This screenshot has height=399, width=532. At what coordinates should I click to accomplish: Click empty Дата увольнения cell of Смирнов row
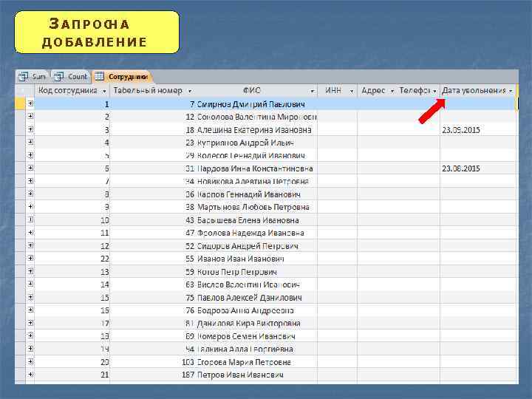tap(478, 104)
